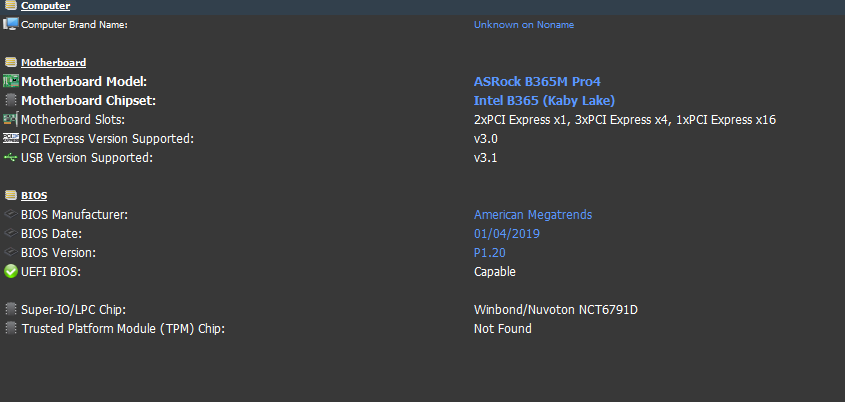Open the Intel B365 (Kaby Lake) link
Screen dimensions: 845x402
(544, 100)
